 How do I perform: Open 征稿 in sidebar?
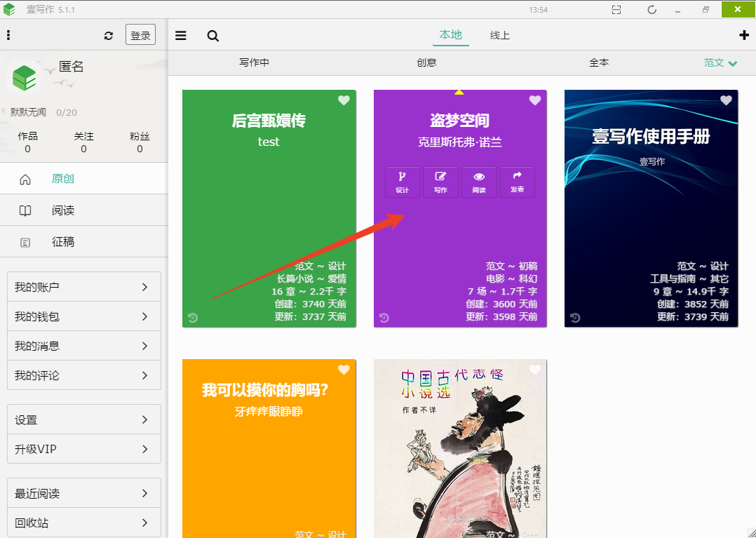84,242
